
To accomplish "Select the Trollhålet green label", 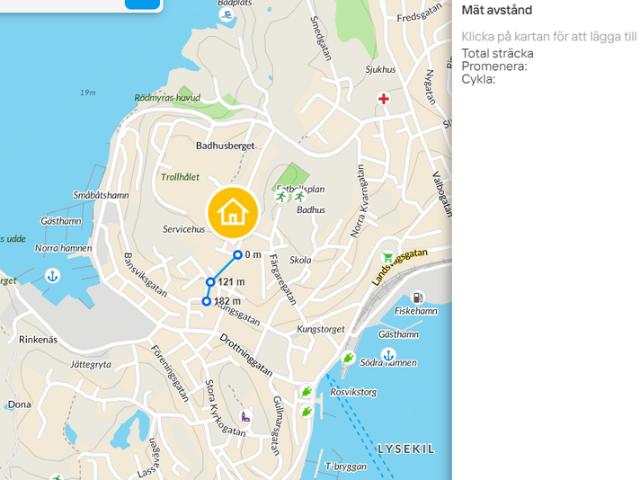I will coord(180,177).
